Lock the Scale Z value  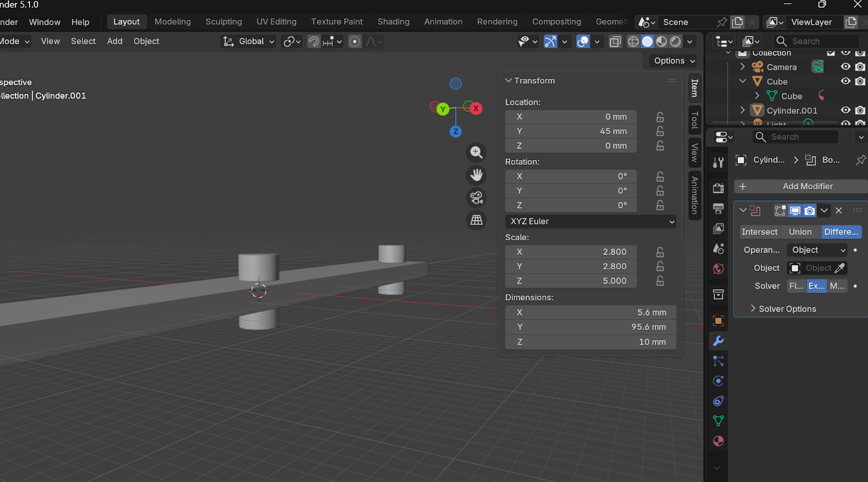[x=660, y=281]
